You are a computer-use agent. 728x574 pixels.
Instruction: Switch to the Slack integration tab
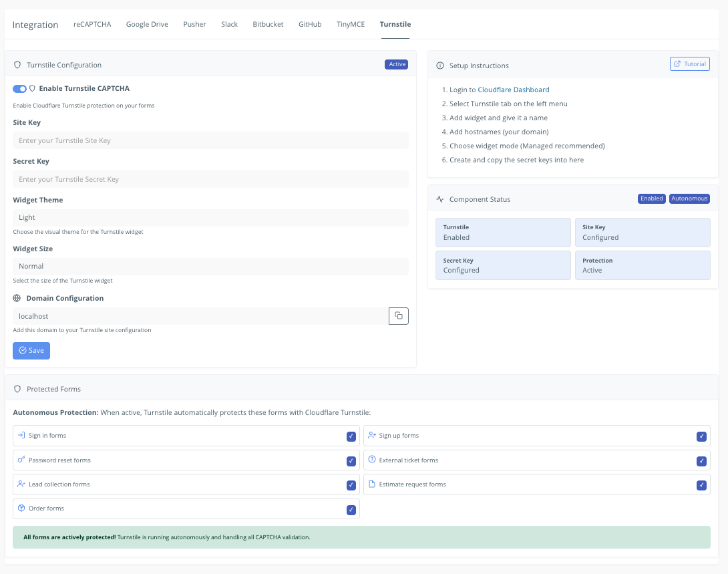(x=229, y=24)
